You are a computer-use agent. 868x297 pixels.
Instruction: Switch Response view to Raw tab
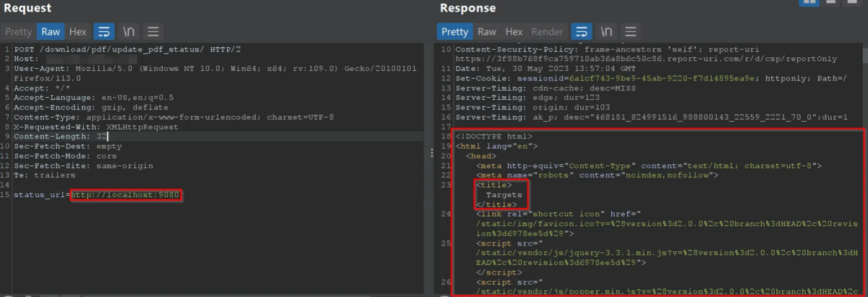(x=487, y=32)
